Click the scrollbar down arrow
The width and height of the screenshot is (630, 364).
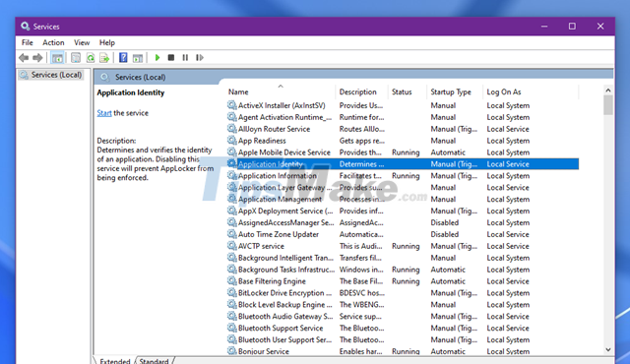pos(608,350)
